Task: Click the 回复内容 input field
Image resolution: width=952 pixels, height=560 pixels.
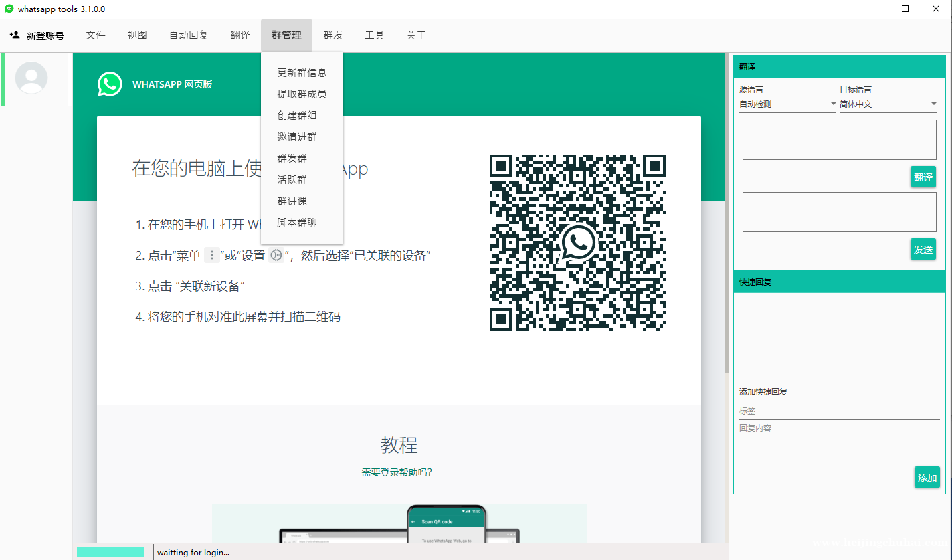Action: point(839,441)
